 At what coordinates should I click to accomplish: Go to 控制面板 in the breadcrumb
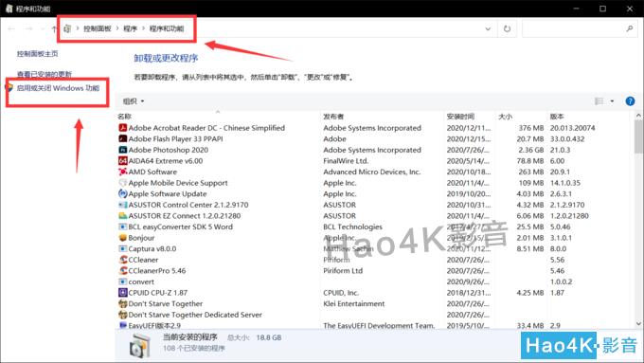(x=98, y=28)
